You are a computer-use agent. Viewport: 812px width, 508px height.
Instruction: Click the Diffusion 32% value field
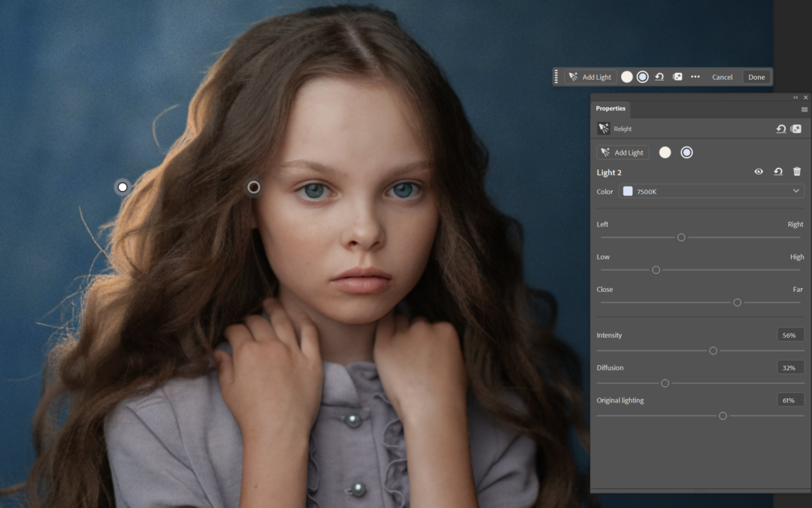point(790,367)
